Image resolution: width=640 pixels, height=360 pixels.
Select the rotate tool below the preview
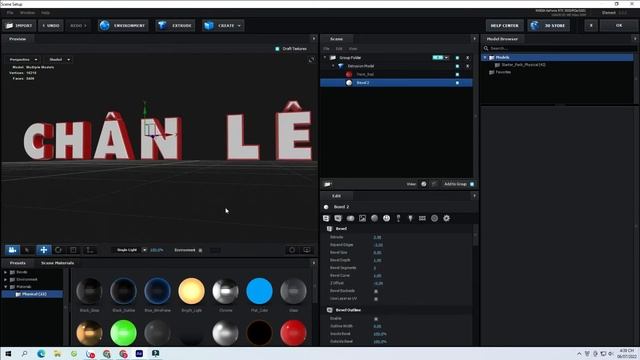58,250
